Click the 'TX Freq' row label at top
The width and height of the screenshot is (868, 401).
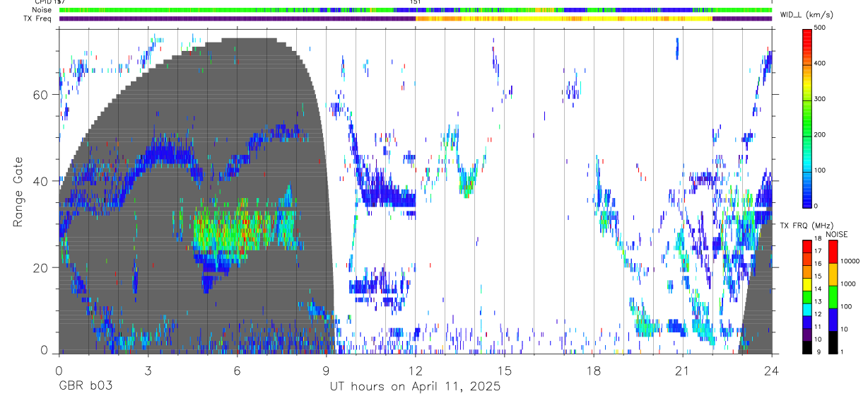37,18
